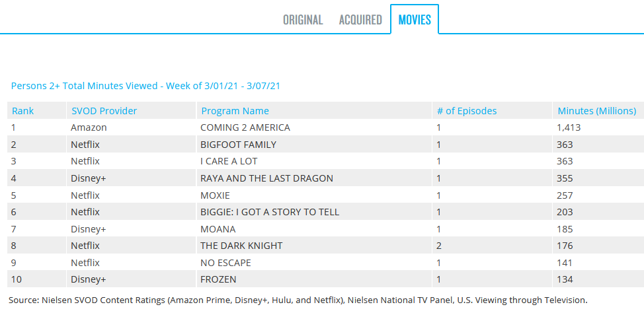The height and width of the screenshot is (311, 644).
Task: Switch to the Original tab
Action: 303,20
